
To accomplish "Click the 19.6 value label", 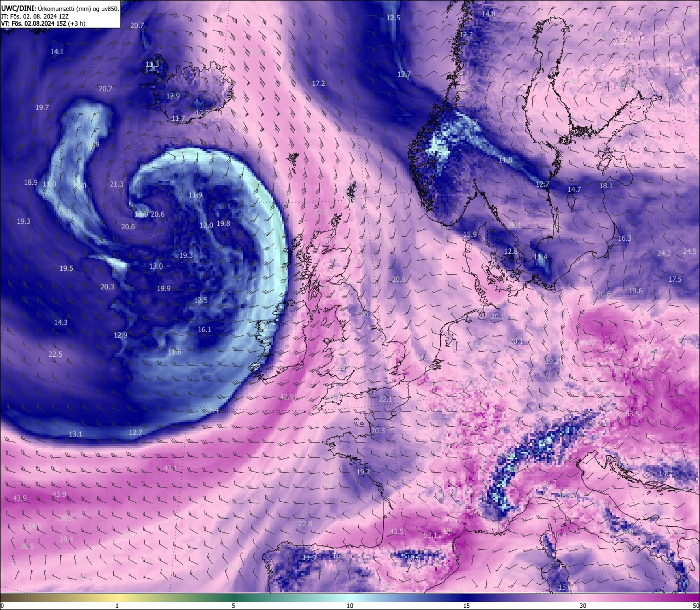I will click(635, 291).
